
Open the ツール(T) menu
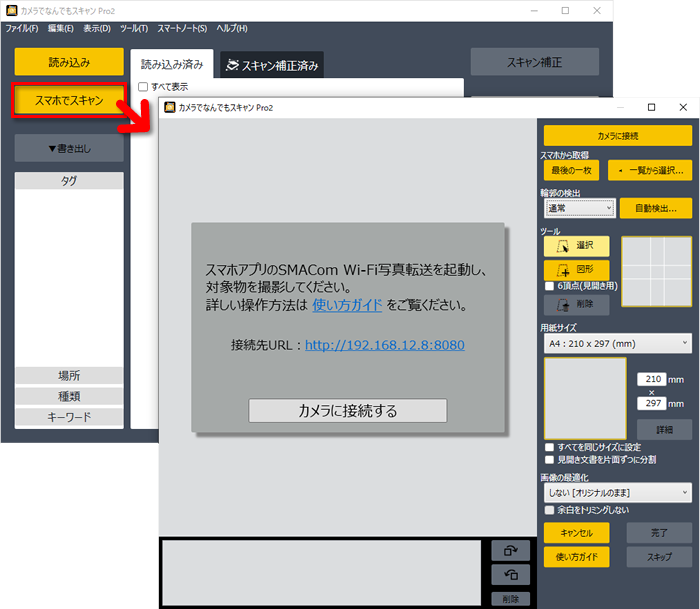[x=134, y=29]
